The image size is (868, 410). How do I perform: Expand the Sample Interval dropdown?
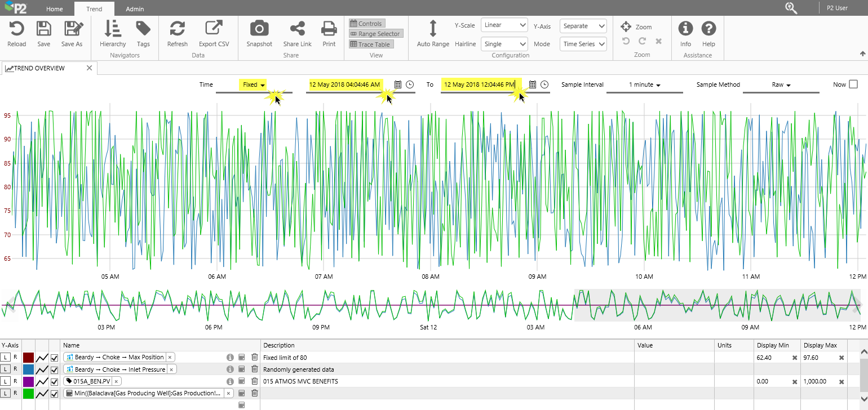pyautogui.click(x=645, y=84)
